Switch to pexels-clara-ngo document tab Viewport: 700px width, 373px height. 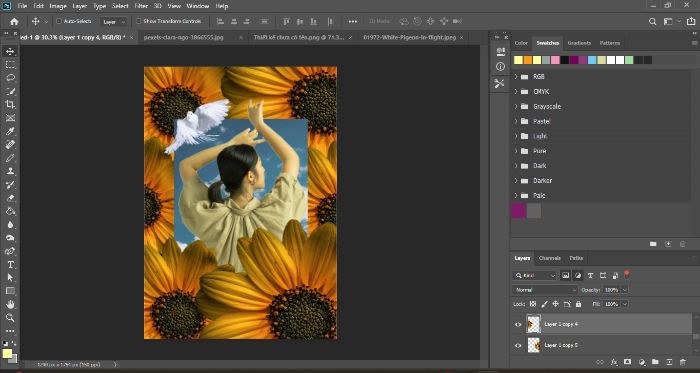(183, 37)
